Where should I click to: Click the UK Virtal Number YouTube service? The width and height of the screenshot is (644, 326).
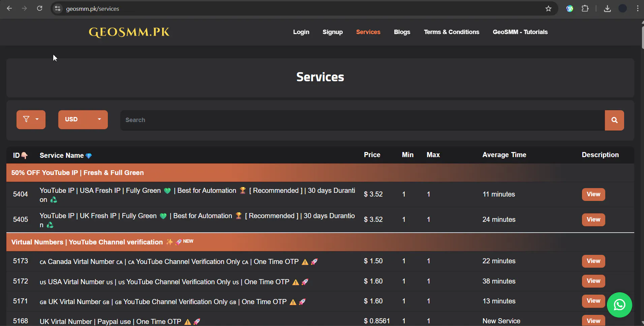173,302
